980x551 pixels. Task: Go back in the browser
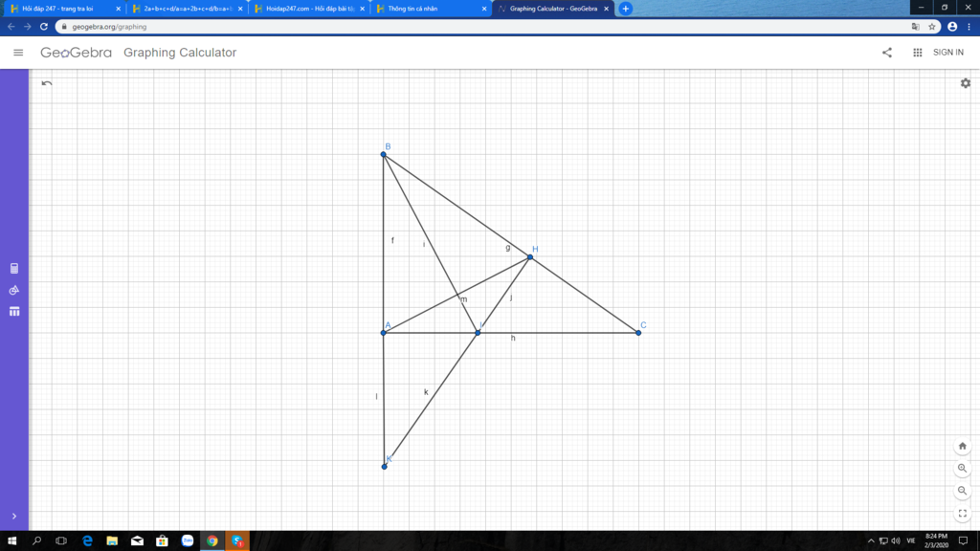pyautogui.click(x=11, y=27)
